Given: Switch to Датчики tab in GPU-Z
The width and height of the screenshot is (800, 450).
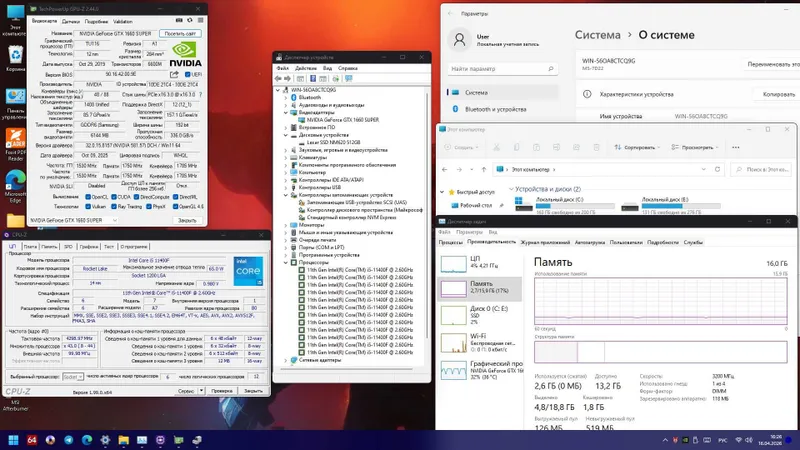Looking at the screenshot, I should pos(71,21).
